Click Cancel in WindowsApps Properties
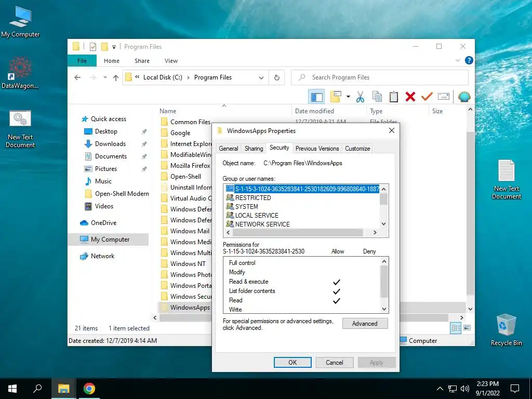This screenshot has width=532, height=399. [335, 362]
